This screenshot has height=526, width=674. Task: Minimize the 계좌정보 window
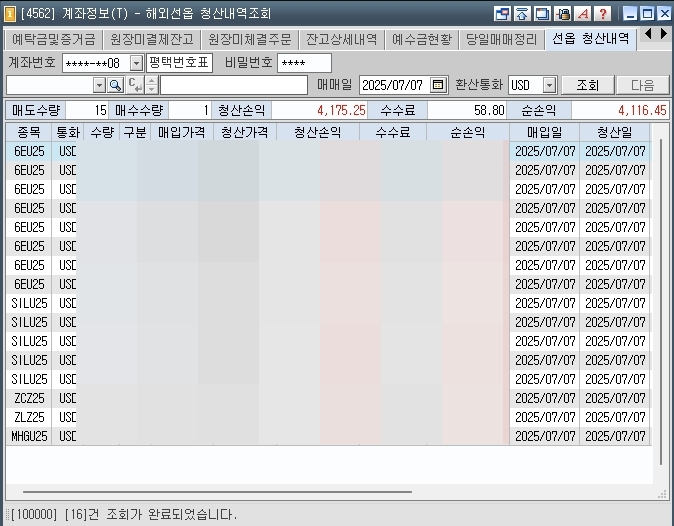[x=630, y=14]
